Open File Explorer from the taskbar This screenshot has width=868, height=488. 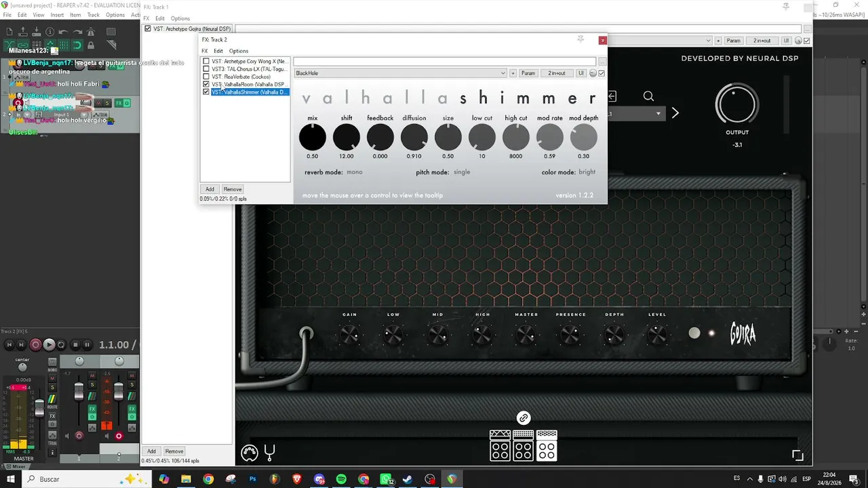(186, 479)
